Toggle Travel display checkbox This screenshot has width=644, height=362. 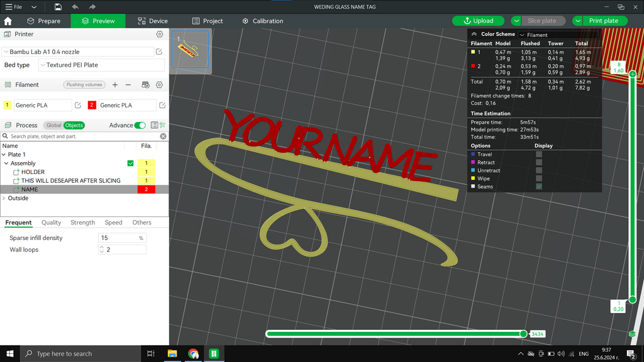(x=539, y=155)
